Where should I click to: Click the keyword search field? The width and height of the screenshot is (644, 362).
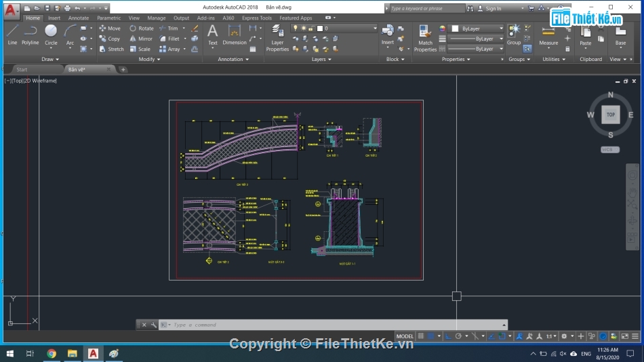(426, 8)
